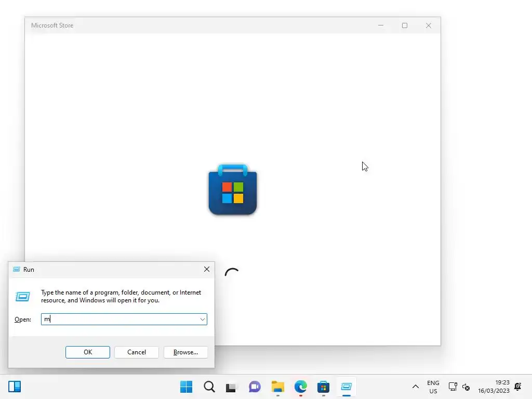This screenshot has height=399, width=532.
Task: Open File Explorer from the taskbar
Action: point(278,387)
